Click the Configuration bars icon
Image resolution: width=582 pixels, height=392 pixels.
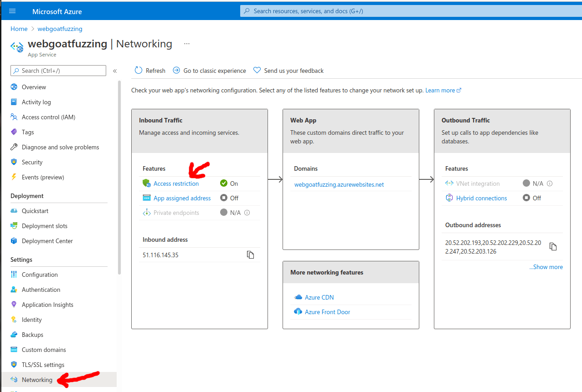coord(14,275)
